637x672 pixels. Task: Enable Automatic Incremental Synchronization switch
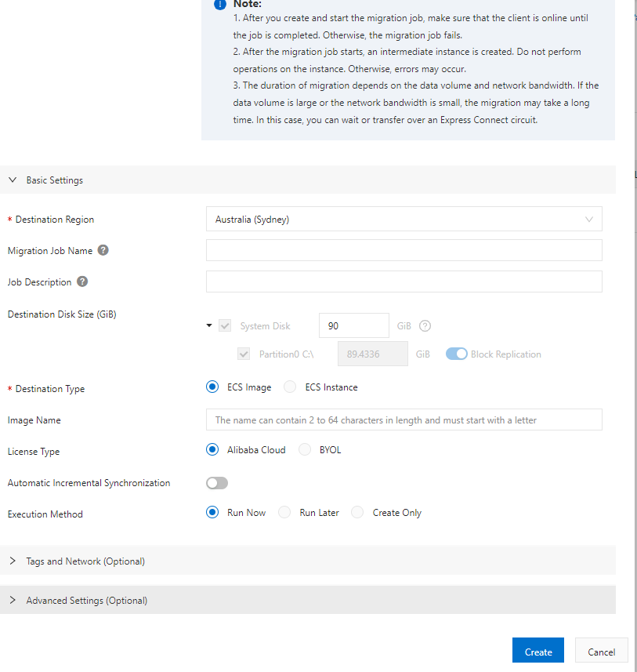tap(217, 483)
